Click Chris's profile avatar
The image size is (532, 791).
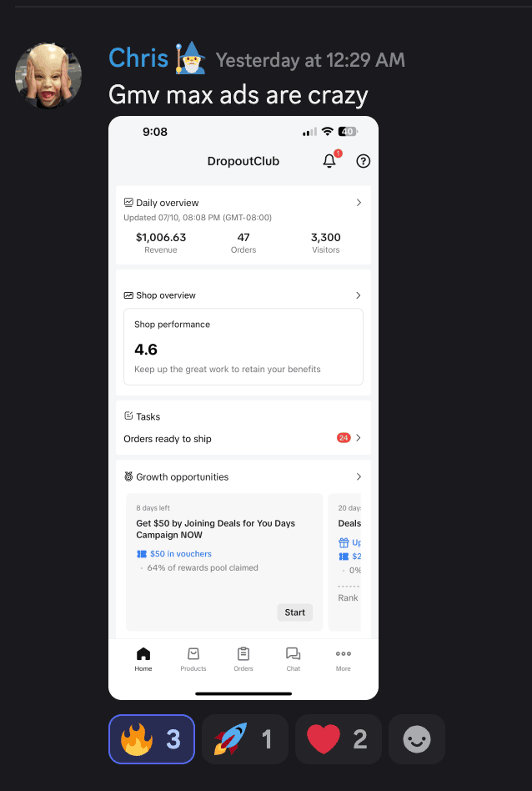pyautogui.click(x=48, y=76)
